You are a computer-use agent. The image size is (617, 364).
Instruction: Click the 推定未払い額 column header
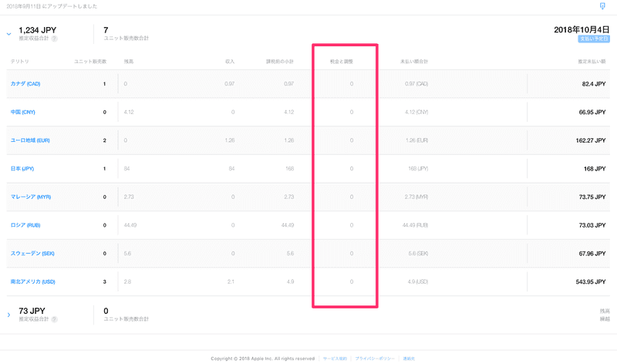pyautogui.click(x=592, y=62)
